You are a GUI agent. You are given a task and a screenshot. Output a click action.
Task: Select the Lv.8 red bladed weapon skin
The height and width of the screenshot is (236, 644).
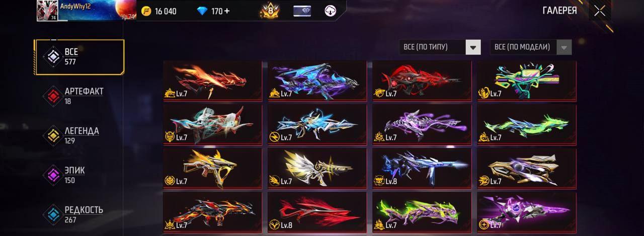317,211
